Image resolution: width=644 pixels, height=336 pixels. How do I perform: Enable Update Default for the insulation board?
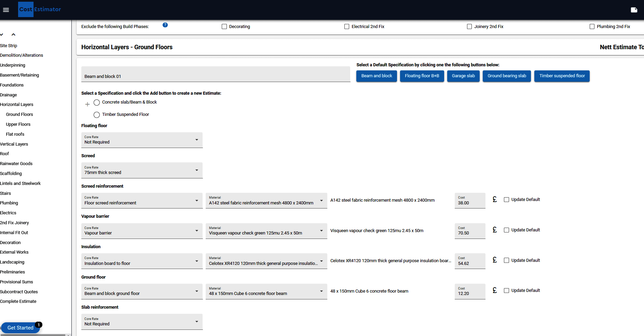coord(506,260)
